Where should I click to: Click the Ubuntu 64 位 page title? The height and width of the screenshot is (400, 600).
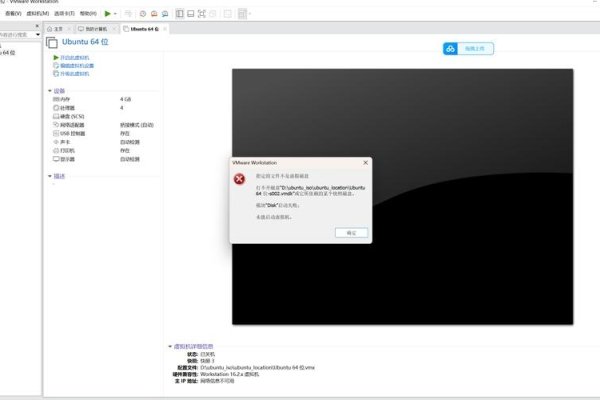coord(85,42)
